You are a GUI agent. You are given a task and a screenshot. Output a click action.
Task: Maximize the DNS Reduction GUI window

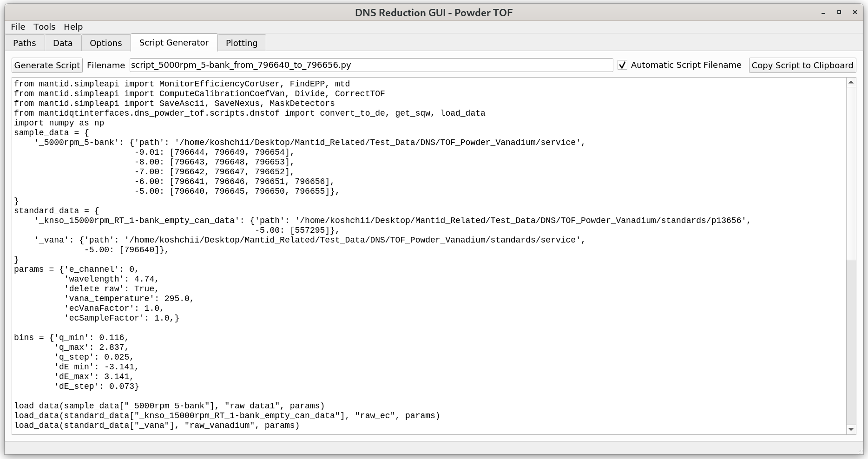(839, 13)
